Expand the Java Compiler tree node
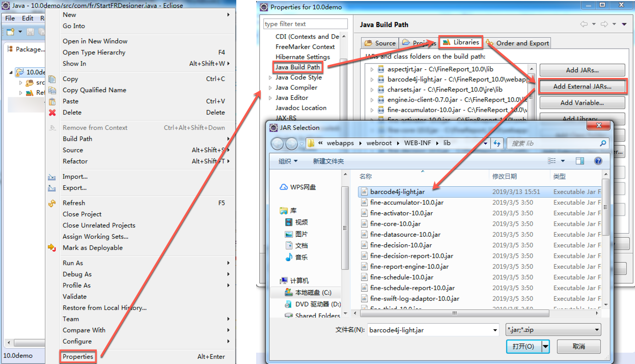 pyautogui.click(x=270, y=88)
